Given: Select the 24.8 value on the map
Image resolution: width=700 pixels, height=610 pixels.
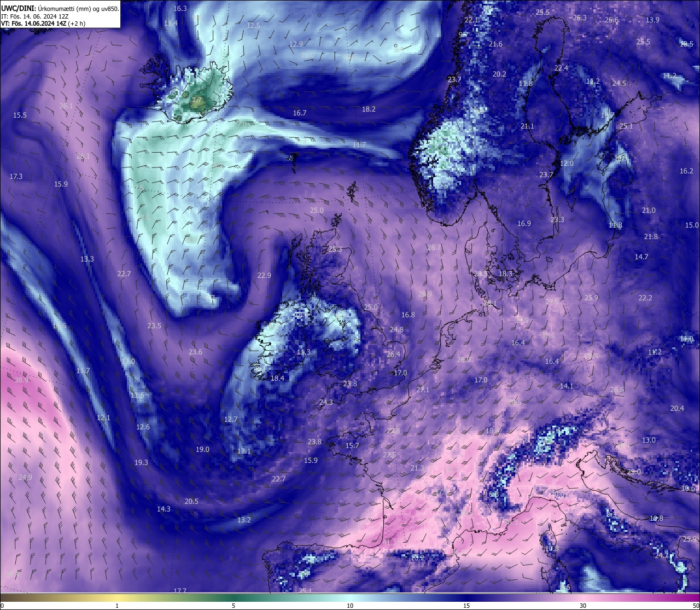Looking at the screenshot, I should click(396, 330).
